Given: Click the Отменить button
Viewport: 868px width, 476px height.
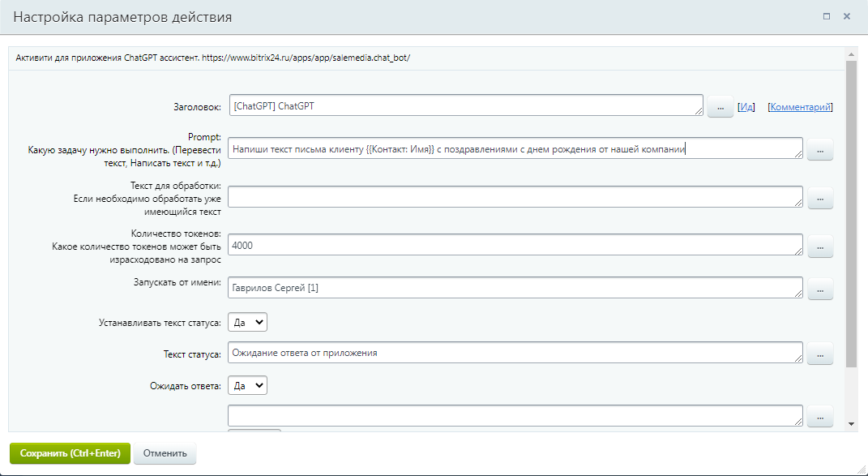Looking at the screenshot, I should coord(165,453).
